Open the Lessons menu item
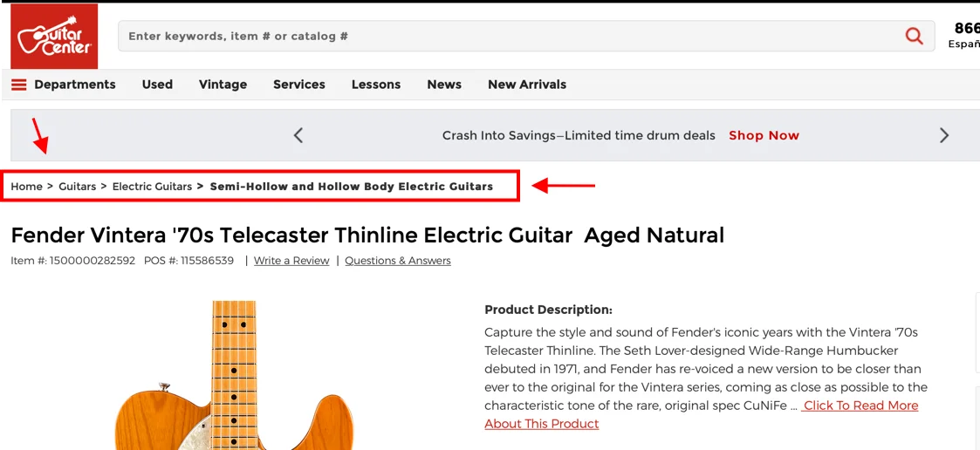 click(376, 85)
